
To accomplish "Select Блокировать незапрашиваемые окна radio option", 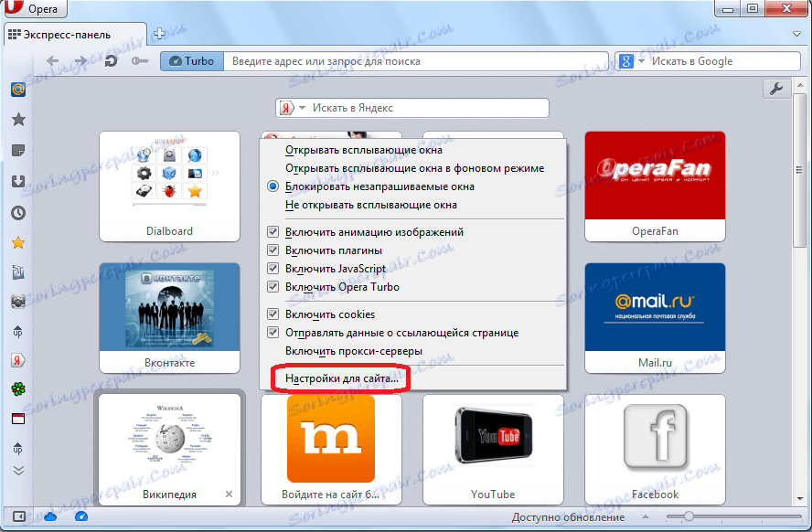I will click(x=272, y=186).
